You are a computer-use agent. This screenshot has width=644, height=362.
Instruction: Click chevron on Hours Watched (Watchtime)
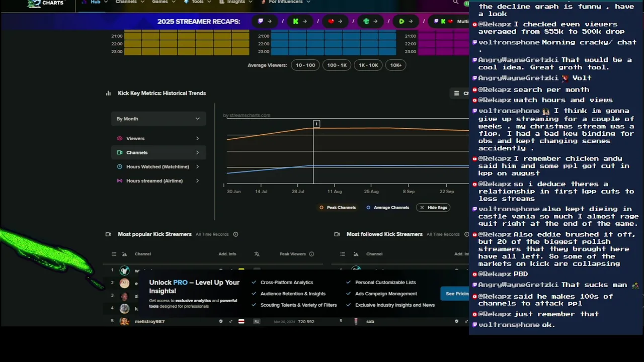tap(197, 166)
